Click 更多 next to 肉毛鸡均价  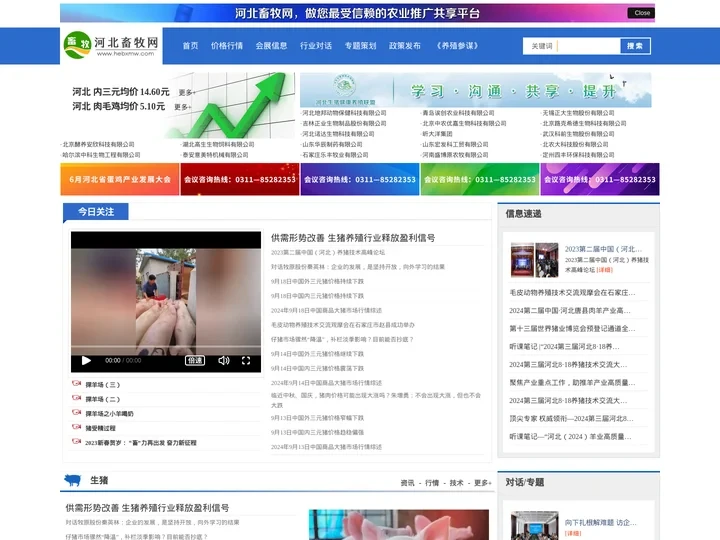click(x=182, y=107)
